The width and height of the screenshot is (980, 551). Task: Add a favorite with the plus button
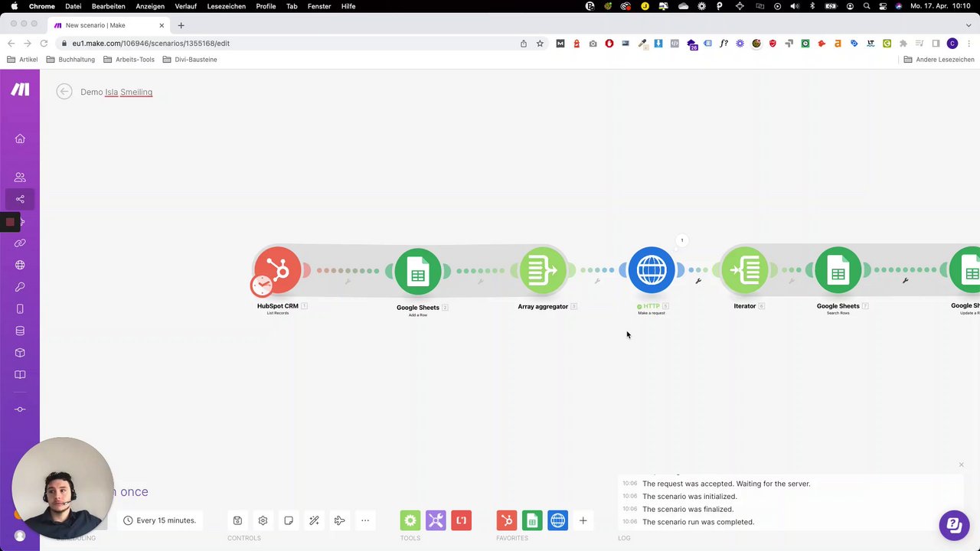(x=583, y=520)
